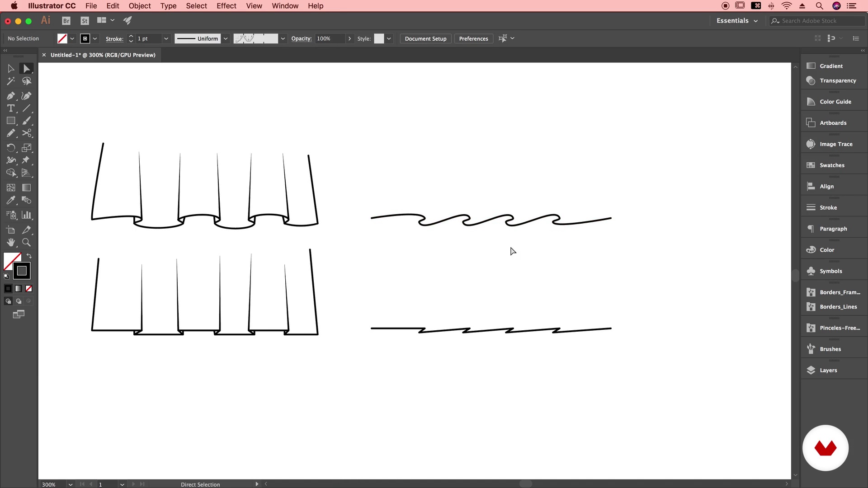Select the Column Graph tool
Screen dimensions: 868x488
click(x=27, y=215)
